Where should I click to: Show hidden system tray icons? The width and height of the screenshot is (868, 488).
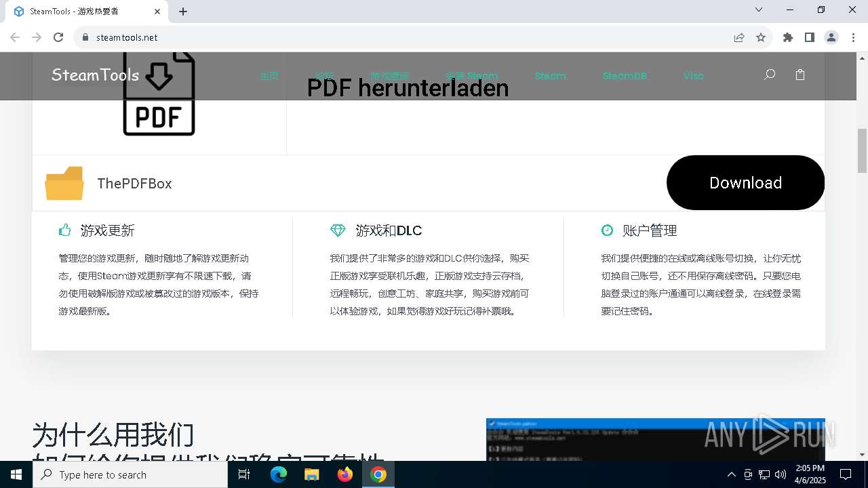click(731, 474)
